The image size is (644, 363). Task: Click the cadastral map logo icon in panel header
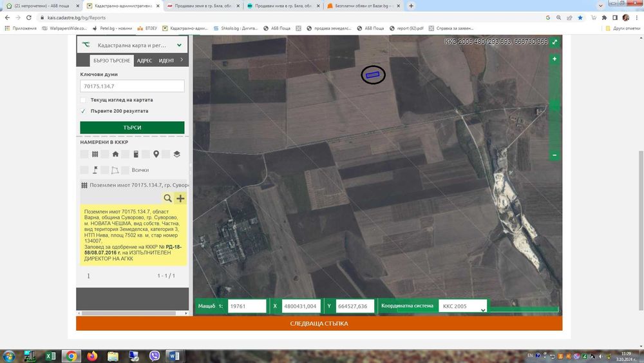tap(86, 44)
